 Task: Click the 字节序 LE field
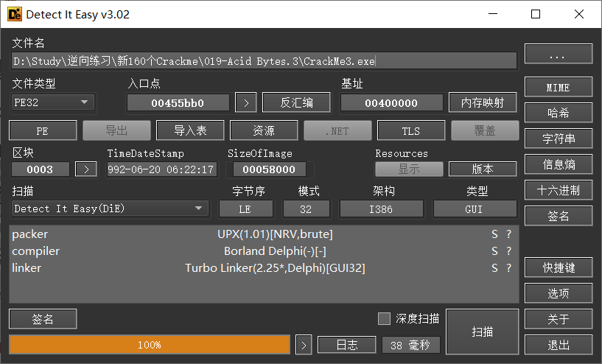click(245, 209)
